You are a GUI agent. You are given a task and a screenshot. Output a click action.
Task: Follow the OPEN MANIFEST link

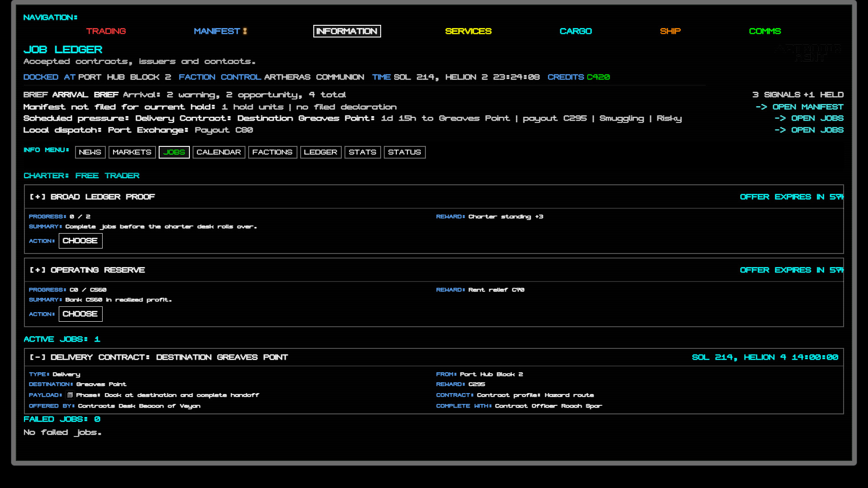(x=799, y=107)
